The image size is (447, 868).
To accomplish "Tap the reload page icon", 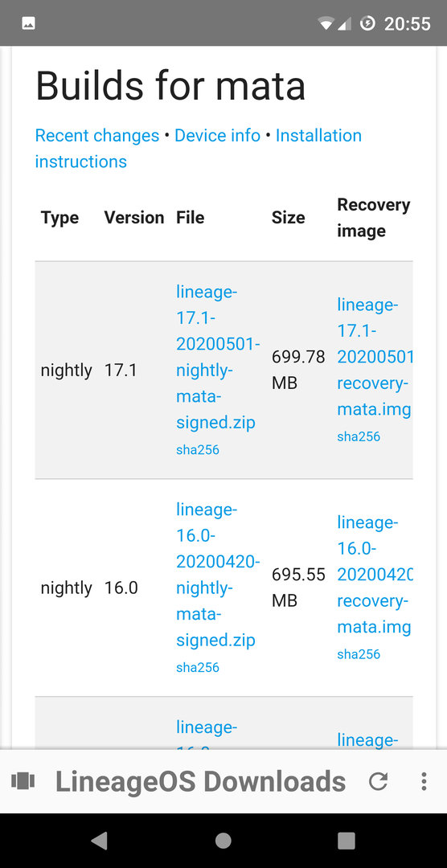I will (x=379, y=781).
